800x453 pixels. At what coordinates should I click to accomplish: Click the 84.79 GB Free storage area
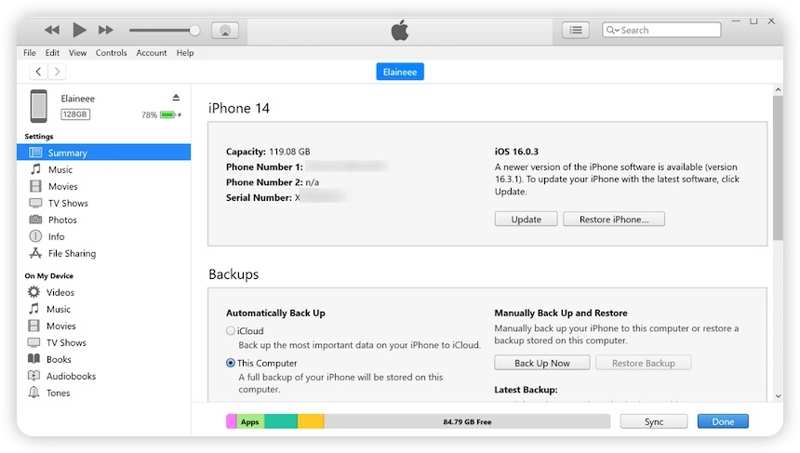pyautogui.click(x=467, y=421)
